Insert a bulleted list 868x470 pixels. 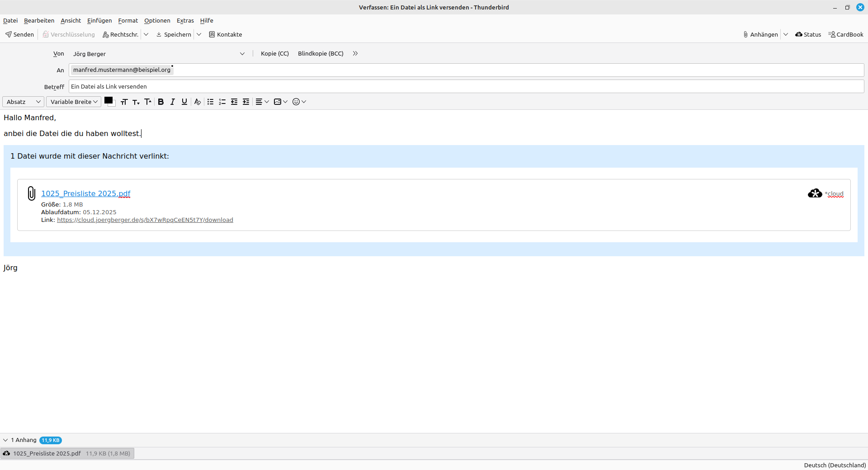coord(210,102)
